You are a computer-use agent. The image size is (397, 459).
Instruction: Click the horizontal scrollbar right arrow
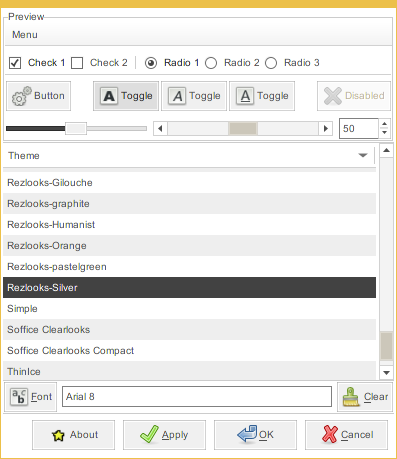(x=326, y=129)
